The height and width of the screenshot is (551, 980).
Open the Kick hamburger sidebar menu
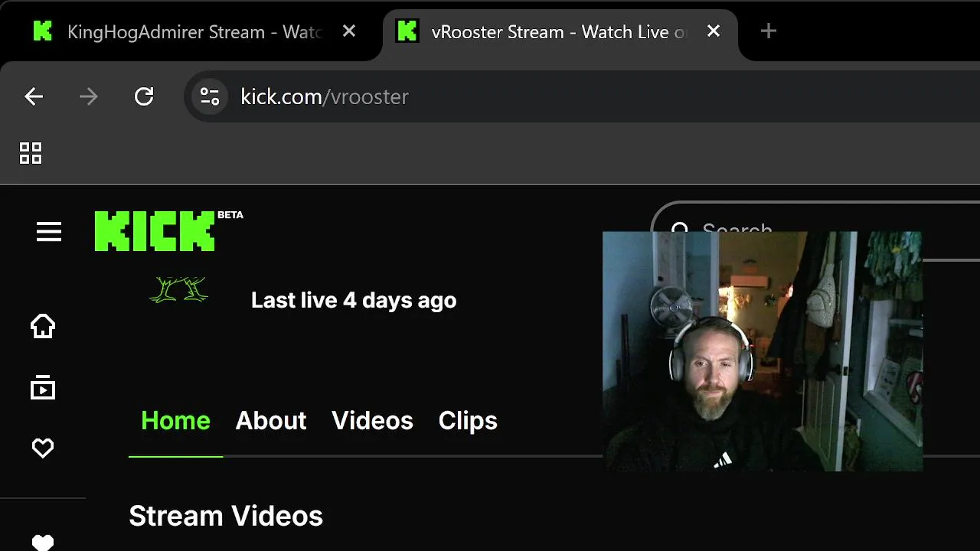[x=49, y=232]
